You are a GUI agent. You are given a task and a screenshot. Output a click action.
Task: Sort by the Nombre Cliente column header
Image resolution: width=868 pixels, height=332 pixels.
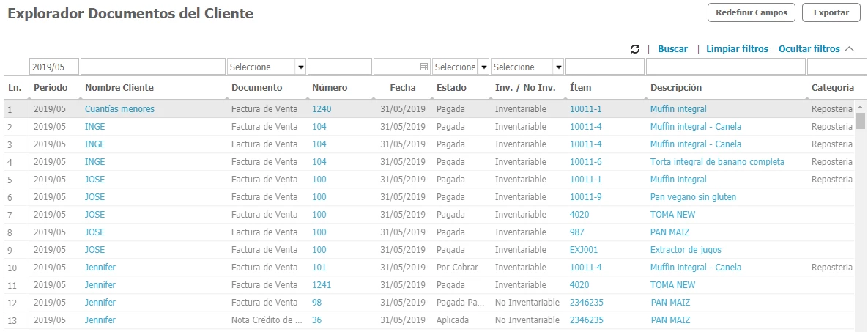[x=119, y=88]
